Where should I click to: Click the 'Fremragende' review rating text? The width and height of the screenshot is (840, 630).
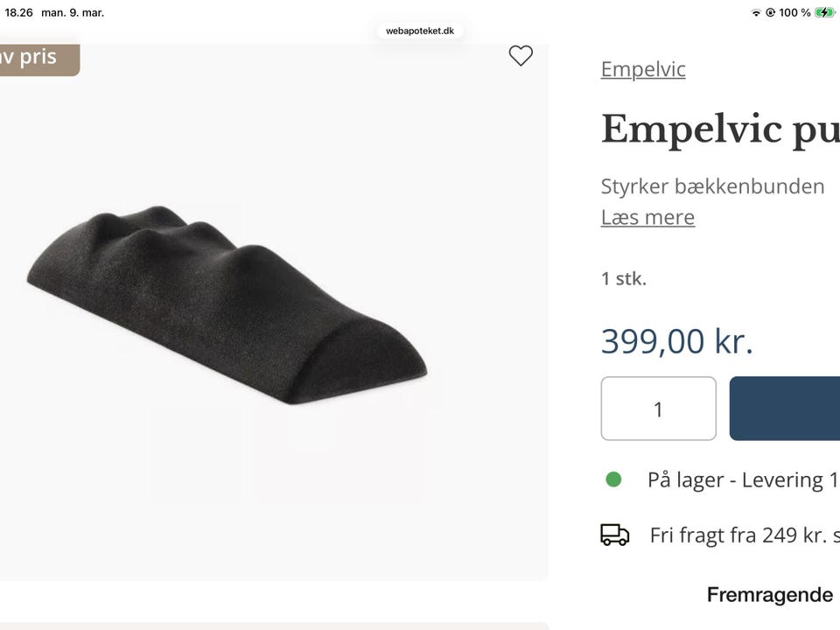tap(770, 595)
